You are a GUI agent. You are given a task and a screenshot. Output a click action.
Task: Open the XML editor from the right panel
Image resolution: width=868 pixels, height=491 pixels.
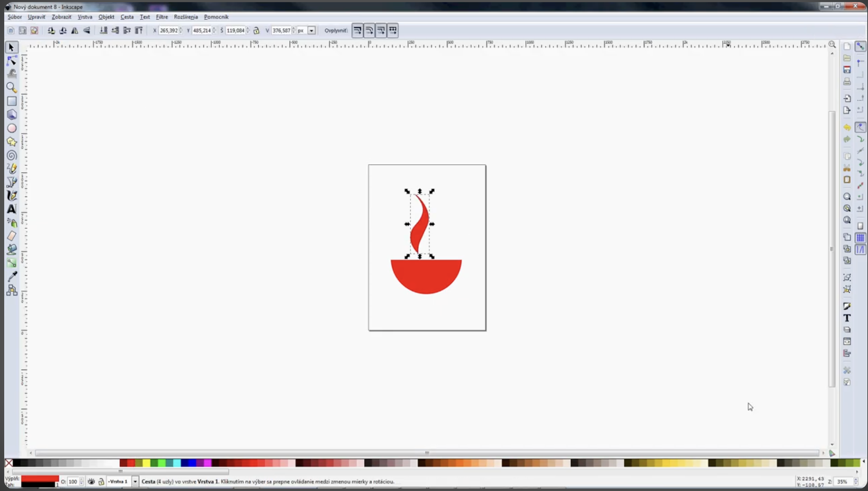847,341
